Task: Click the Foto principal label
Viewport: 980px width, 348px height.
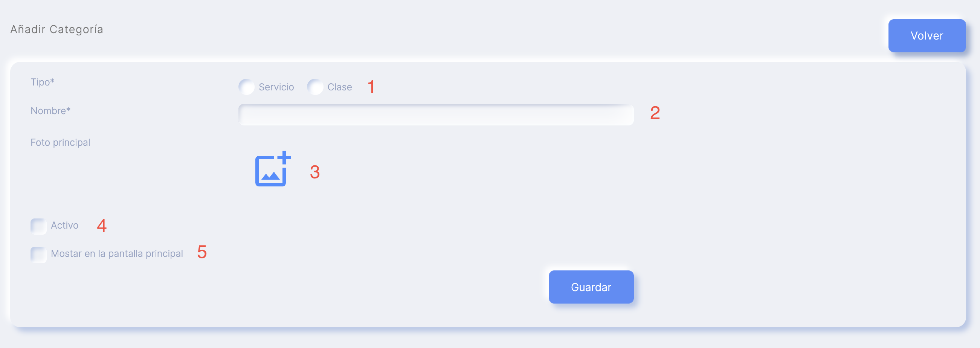Action: tap(61, 143)
